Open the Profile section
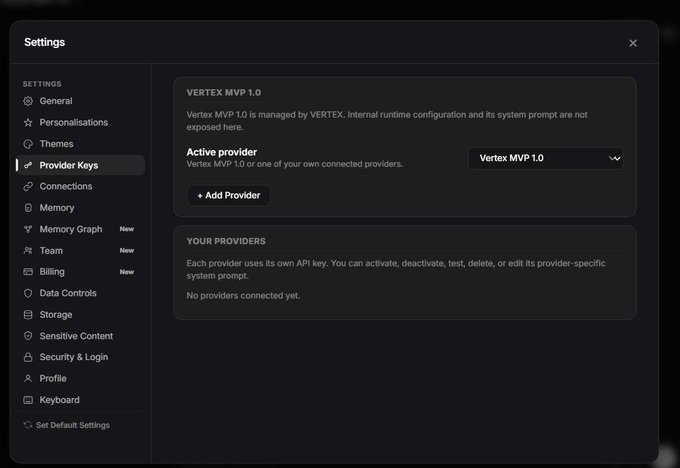The image size is (680, 468). (x=81, y=379)
